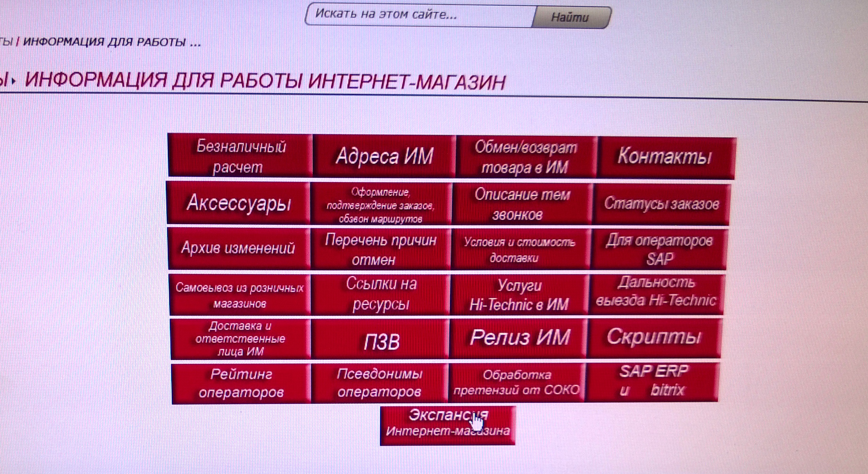
Task: Open the Безналичный расчет tile
Action: point(240,156)
